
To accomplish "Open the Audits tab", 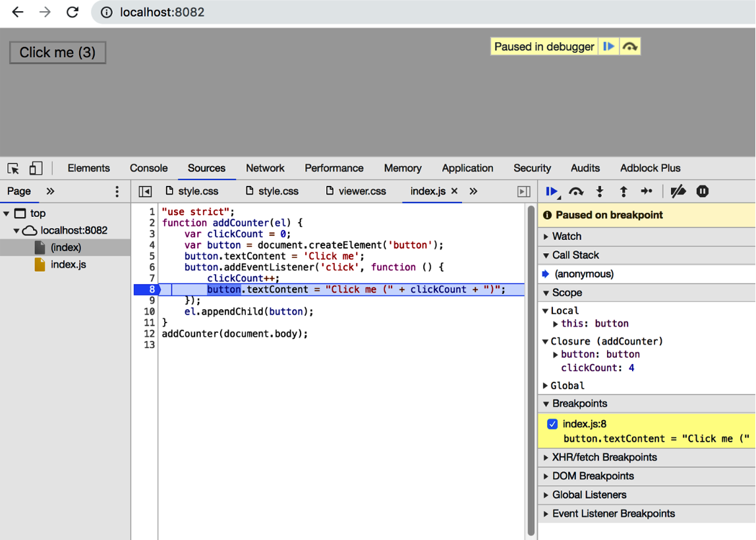I will tap(585, 168).
